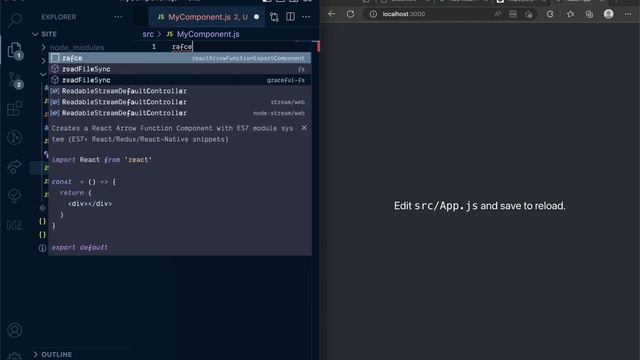The height and width of the screenshot is (360, 640).
Task: Click src in the breadcrumb
Action: point(148,34)
